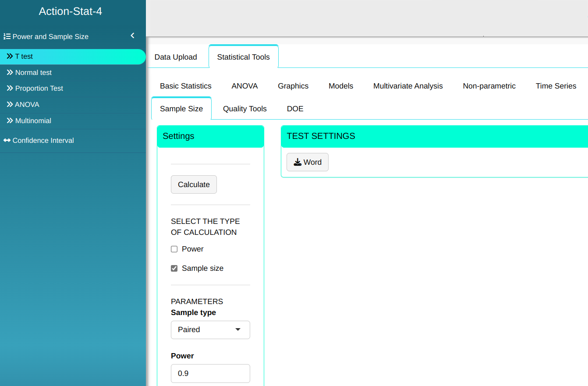This screenshot has width=588, height=386.
Task: Switch to the Data Upload tab
Action: (x=176, y=57)
